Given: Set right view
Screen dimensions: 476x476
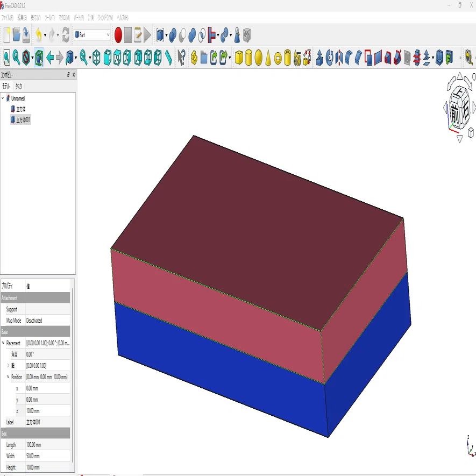Looking at the screenshot, I should click(127, 58).
